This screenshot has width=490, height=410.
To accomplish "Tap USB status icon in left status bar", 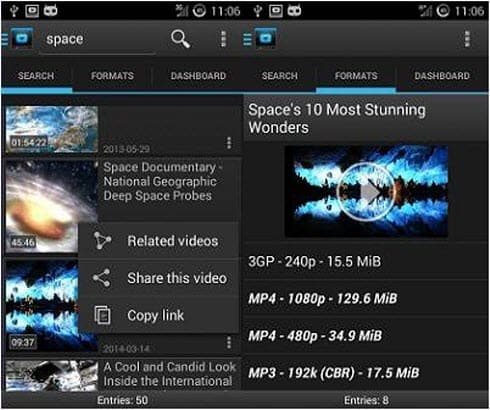I will pos(14,11).
